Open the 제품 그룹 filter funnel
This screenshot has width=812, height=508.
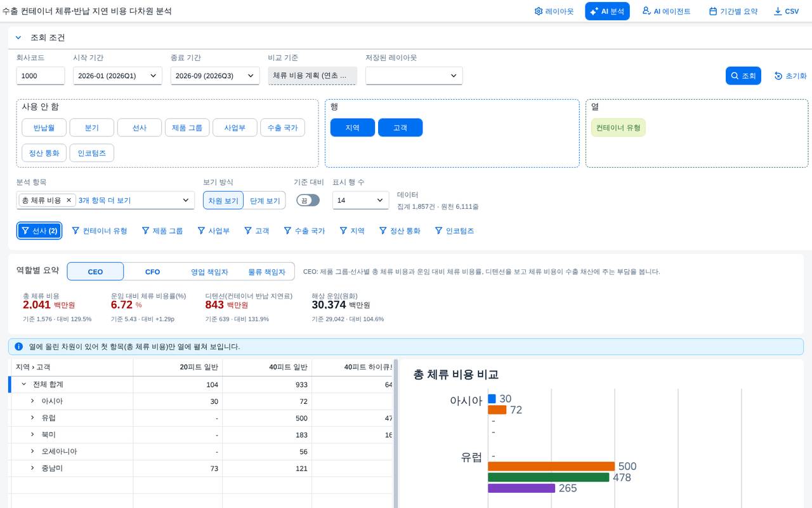point(145,231)
